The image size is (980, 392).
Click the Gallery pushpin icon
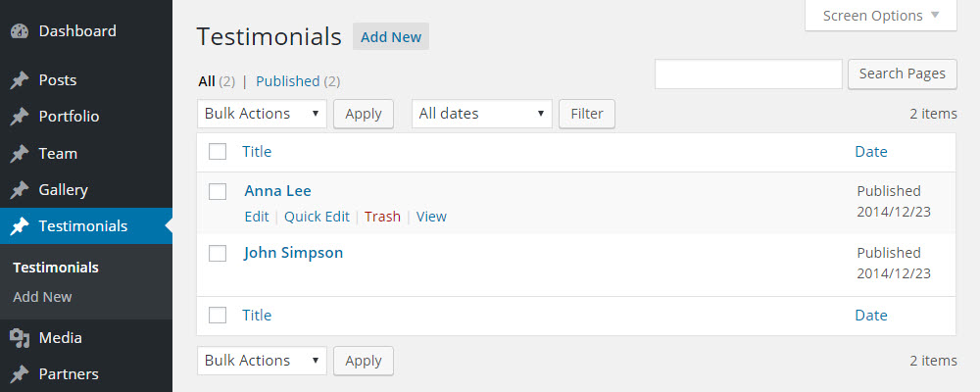point(20,190)
